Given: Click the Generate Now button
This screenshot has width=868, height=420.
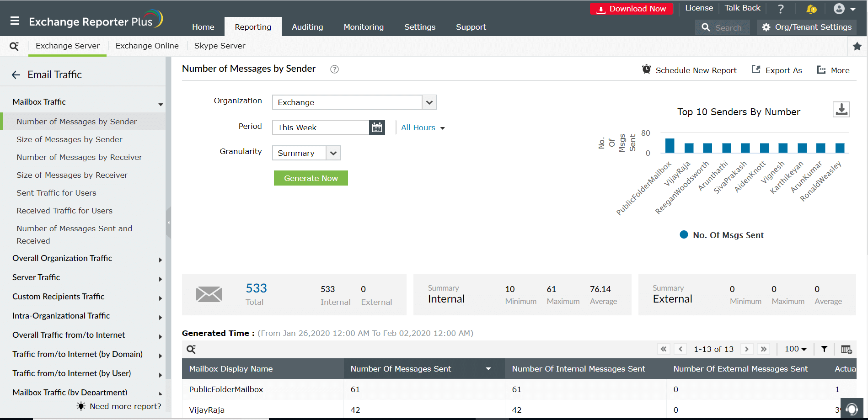Looking at the screenshot, I should [x=311, y=178].
